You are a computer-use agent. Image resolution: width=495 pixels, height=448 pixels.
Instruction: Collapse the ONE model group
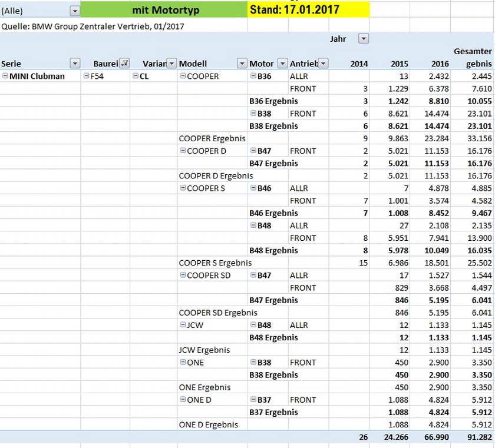tap(183, 362)
